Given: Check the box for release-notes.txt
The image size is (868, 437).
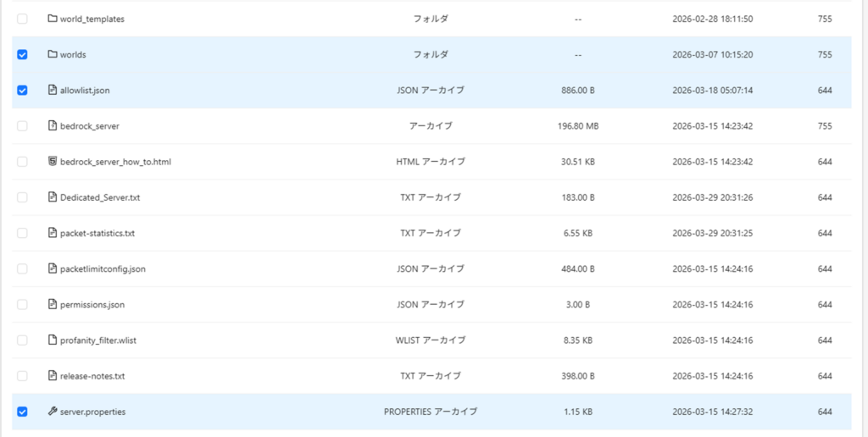Looking at the screenshot, I should (22, 376).
